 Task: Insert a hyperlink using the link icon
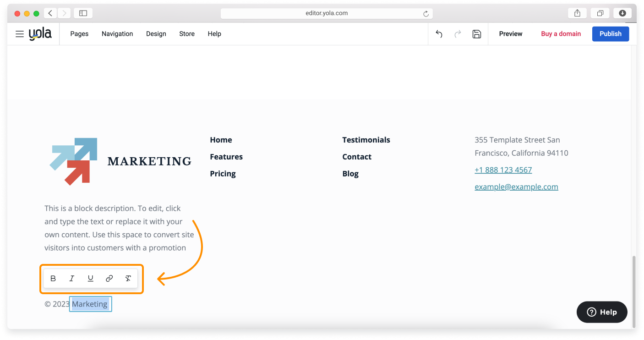click(109, 278)
